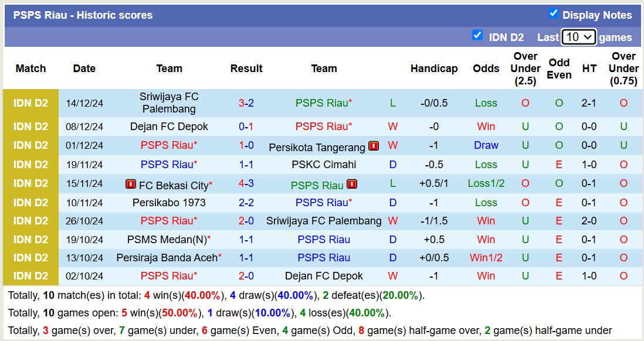Select the 4-3 score versus FC Bekasi City

[246, 183]
